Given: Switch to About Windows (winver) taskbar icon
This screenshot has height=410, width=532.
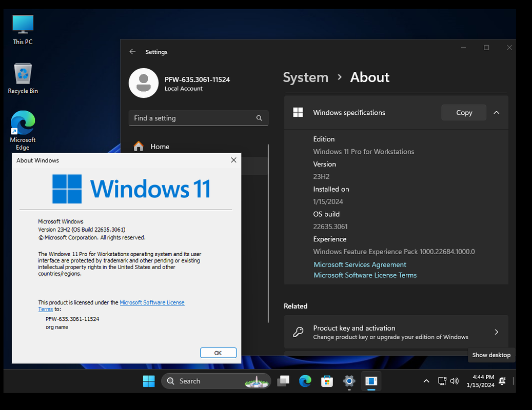Looking at the screenshot, I should click(371, 381).
